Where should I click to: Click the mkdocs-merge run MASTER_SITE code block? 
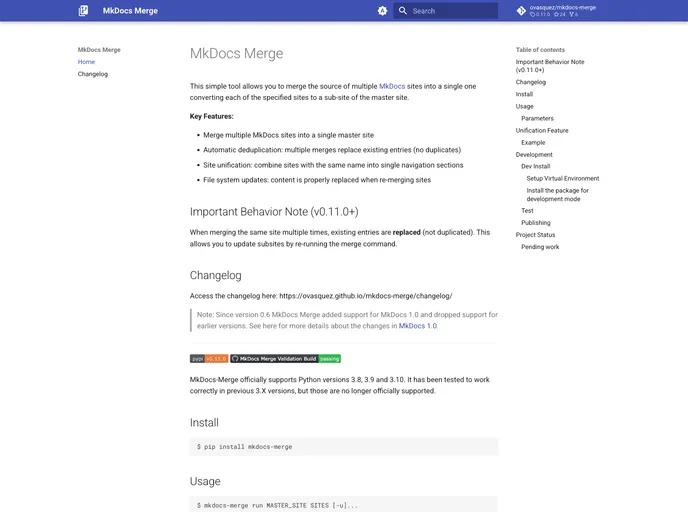344,505
